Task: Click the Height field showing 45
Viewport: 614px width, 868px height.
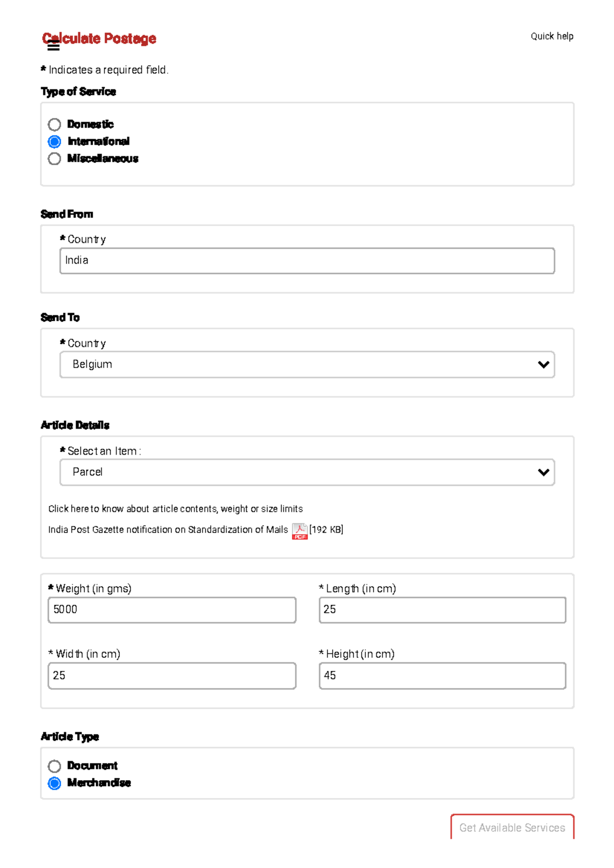Action: [x=442, y=675]
